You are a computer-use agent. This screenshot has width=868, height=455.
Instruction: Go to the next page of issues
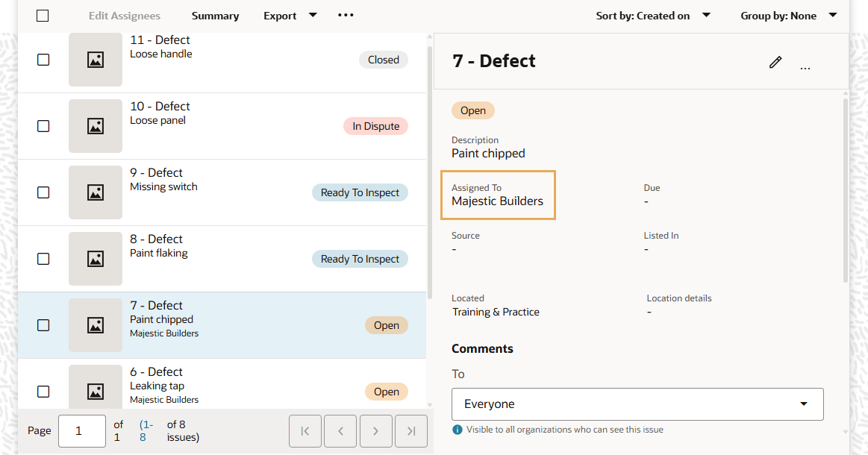point(375,431)
